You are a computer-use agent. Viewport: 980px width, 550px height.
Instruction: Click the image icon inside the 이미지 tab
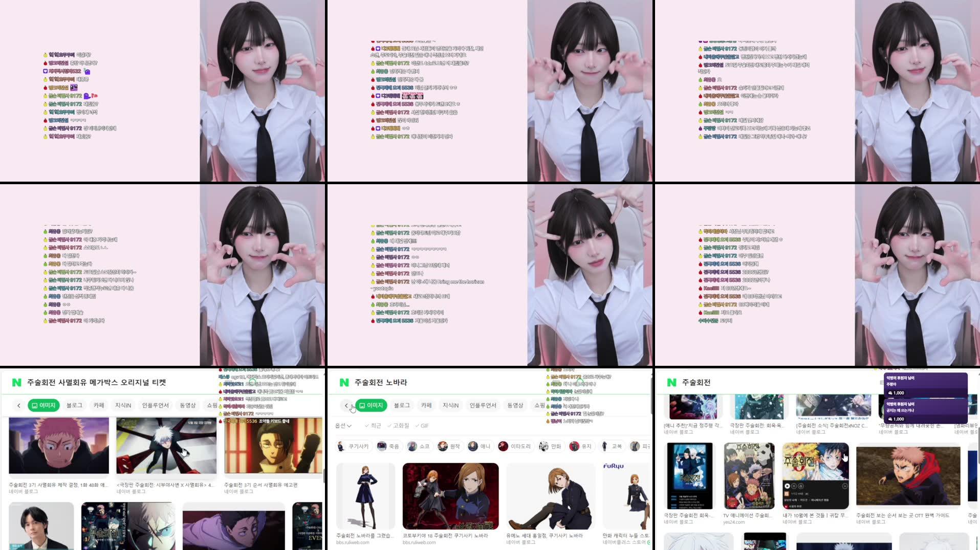362,405
